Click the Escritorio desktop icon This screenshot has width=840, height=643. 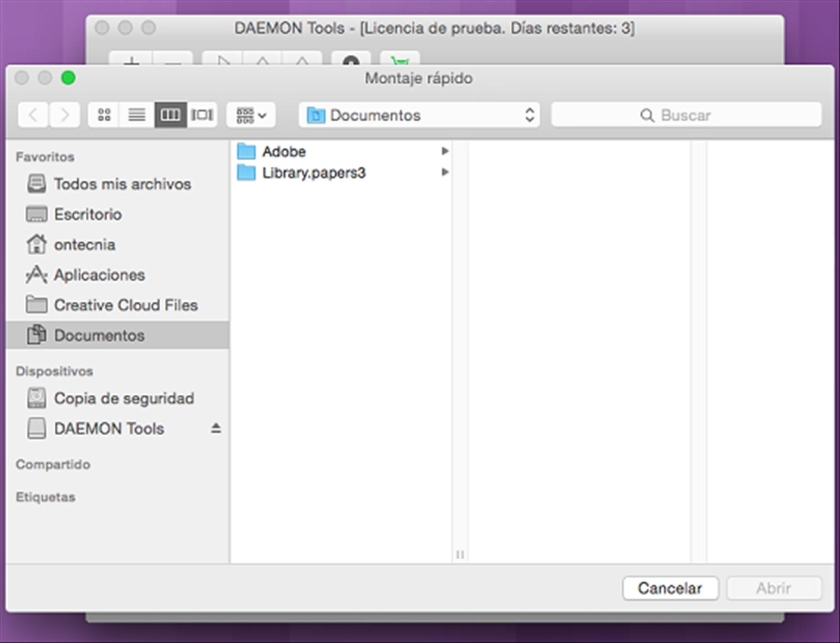[x=36, y=214]
